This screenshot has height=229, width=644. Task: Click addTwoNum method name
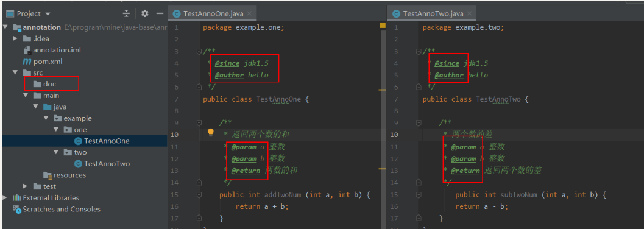click(x=283, y=194)
